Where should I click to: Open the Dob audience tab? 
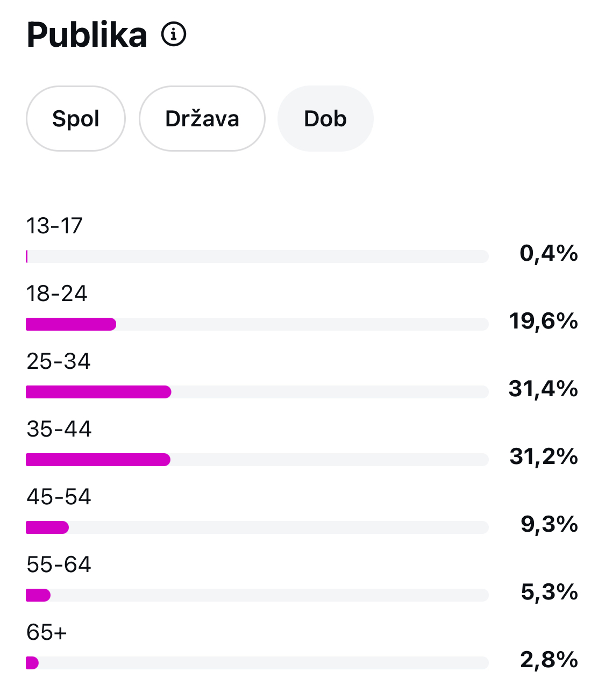pos(325,118)
